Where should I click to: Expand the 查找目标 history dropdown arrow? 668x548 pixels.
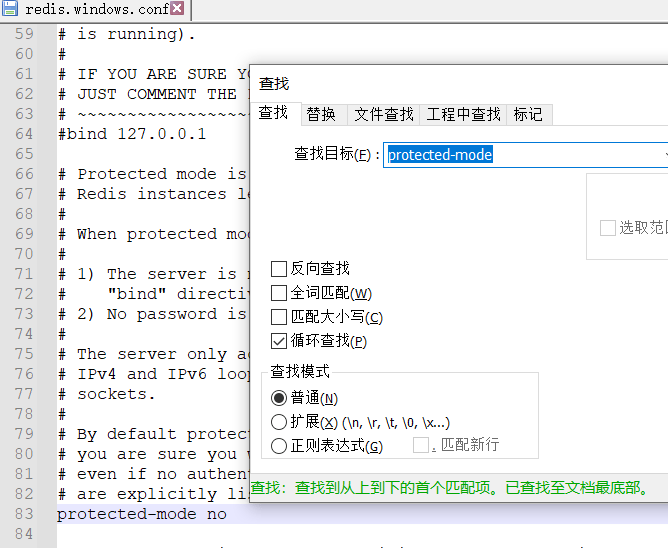click(x=664, y=155)
